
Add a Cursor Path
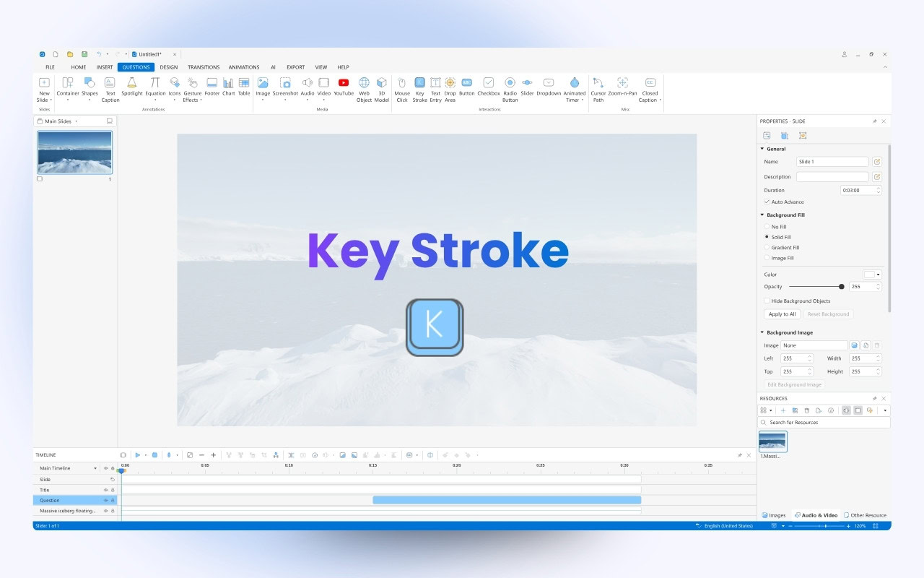[x=598, y=90]
